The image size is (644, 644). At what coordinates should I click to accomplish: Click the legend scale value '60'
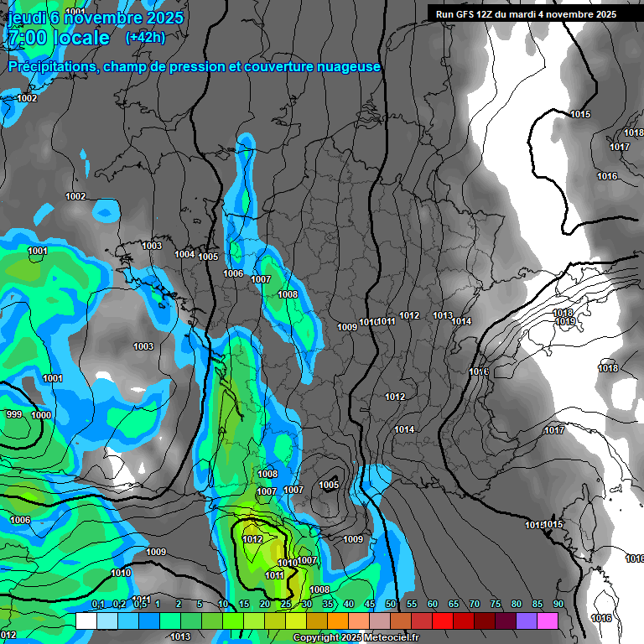point(433,604)
